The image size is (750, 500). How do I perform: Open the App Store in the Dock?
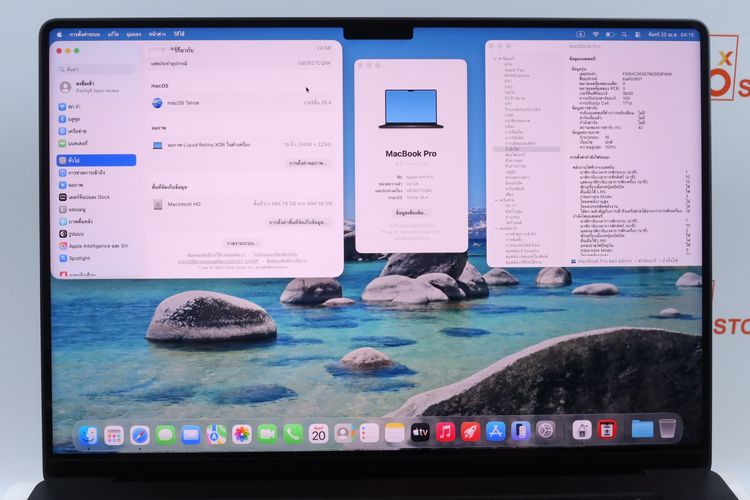496,432
